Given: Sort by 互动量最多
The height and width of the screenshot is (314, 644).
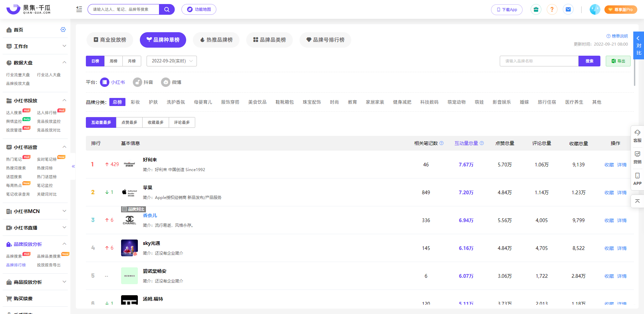Looking at the screenshot, I should [x=101, y=122].
